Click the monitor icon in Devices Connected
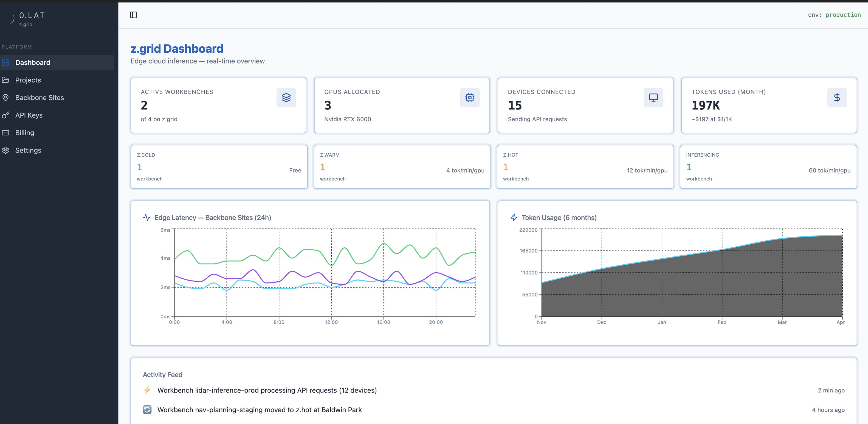 coord(653,98)
